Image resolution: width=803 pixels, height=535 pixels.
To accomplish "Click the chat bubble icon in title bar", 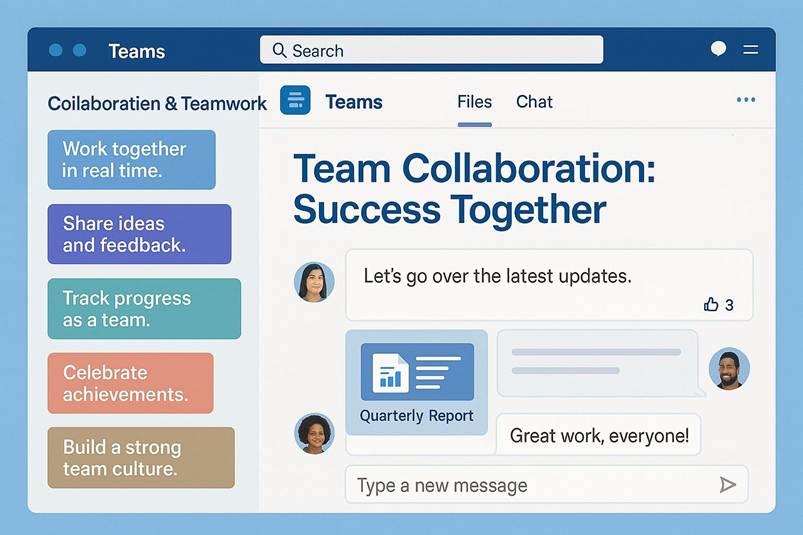I will pos(718,49).
